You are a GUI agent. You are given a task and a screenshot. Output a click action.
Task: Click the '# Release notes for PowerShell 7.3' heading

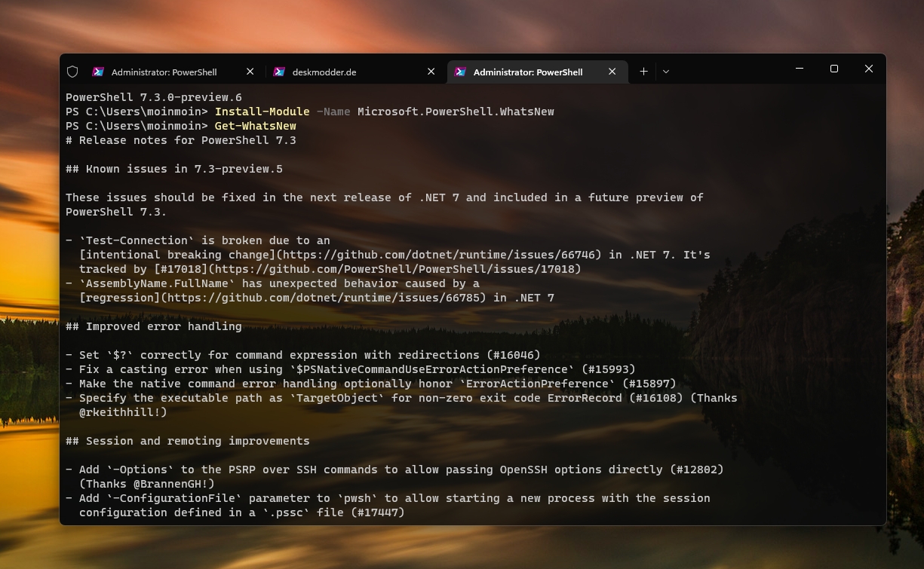point(181,140)
